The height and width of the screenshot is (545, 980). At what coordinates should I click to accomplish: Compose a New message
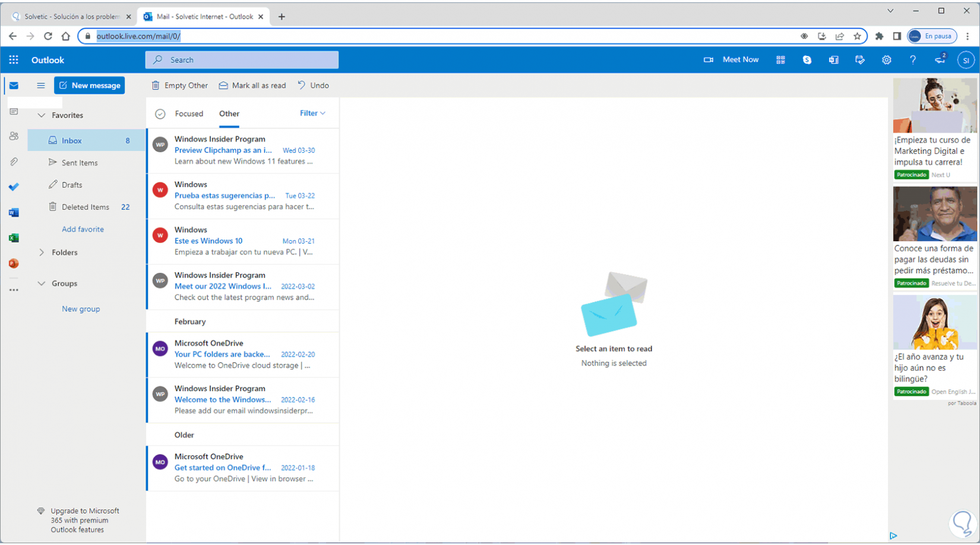[90, 86]
